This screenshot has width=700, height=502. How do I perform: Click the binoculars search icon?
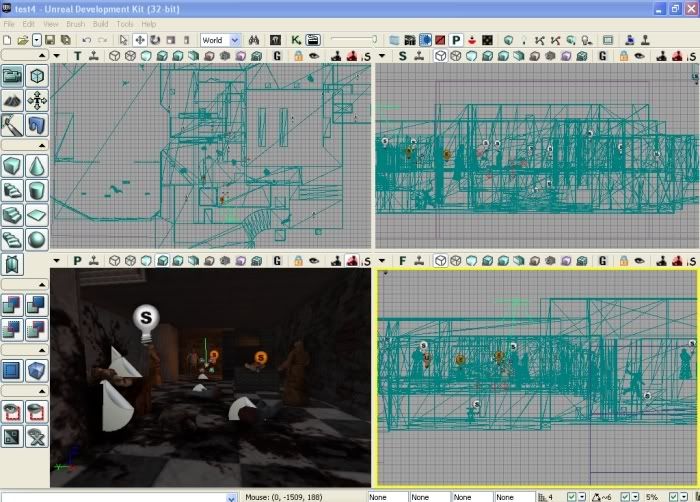tap(254, 40)
